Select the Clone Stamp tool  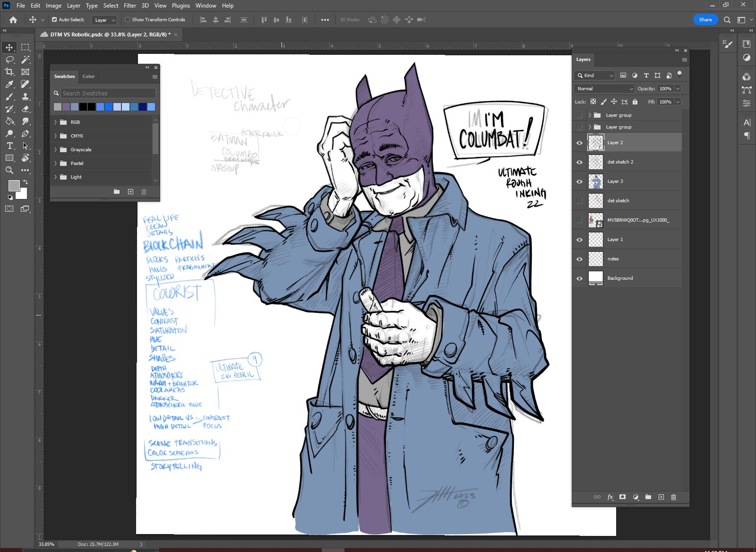tap(25, 96)
